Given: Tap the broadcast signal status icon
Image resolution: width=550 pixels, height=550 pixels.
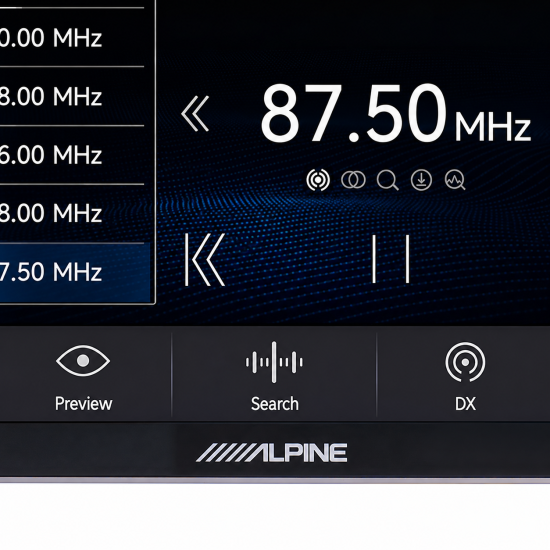Looking at the screenshot, I should tap(318, 180).
